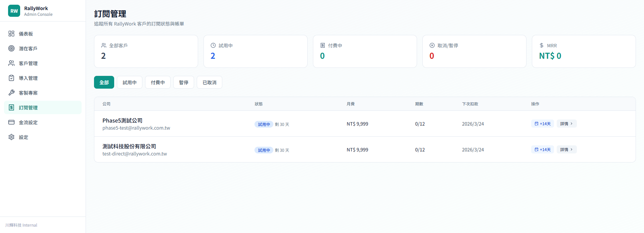Extend 測試科技股份有限公司 trial by +14天
This screenshot has width=644, height=233.
pyautogui.click(x=543, y=149)
